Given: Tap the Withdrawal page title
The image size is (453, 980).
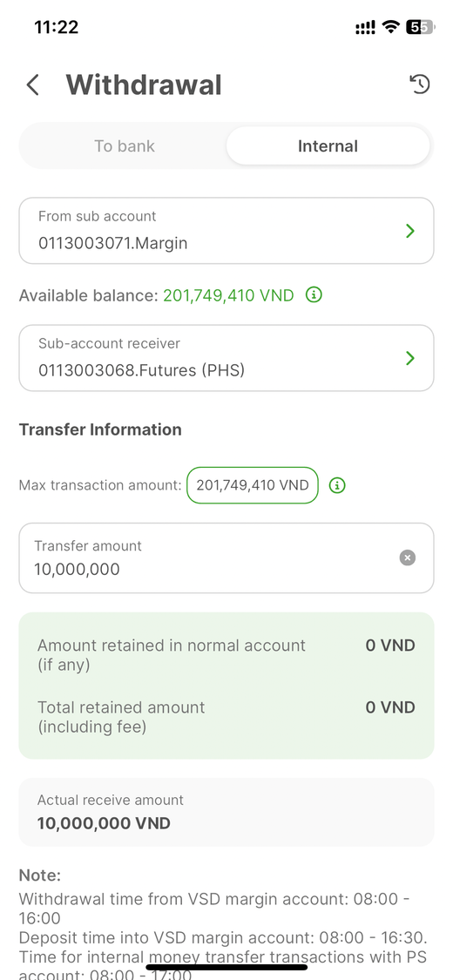Looking at the screenshot, I should pyautogui.click(x=144, y=84).
